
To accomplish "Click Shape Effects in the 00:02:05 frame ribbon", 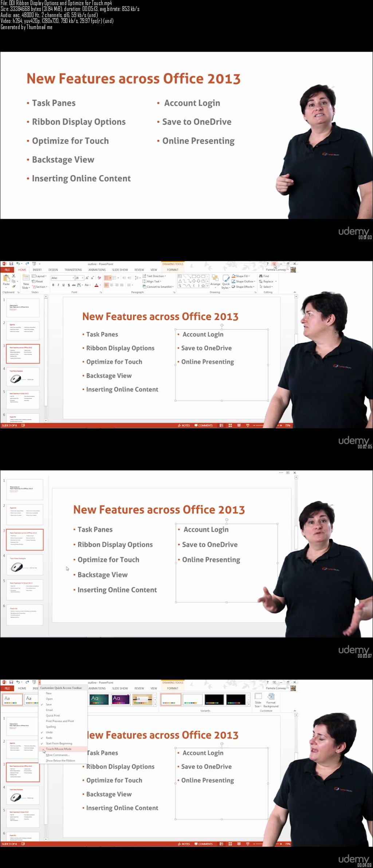I will (x=243, y=287).
